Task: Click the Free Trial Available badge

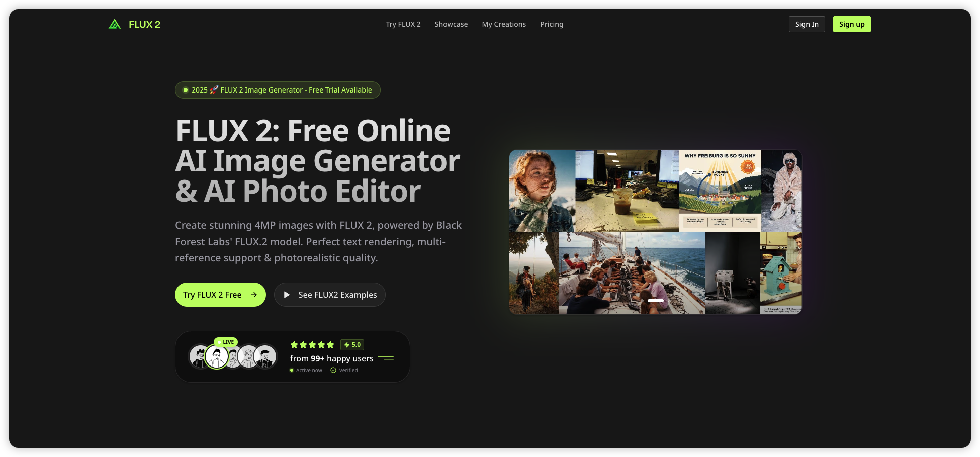Action: 277,90
